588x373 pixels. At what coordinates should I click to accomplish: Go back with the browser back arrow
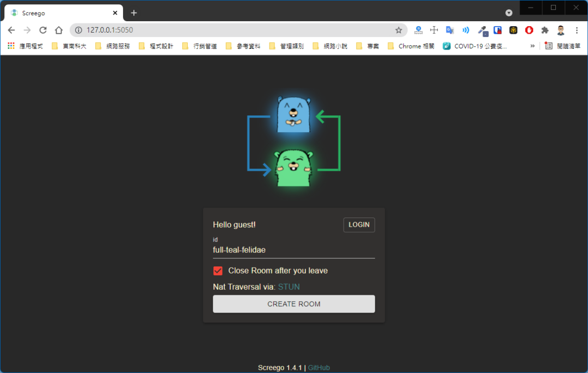[11, 30]
